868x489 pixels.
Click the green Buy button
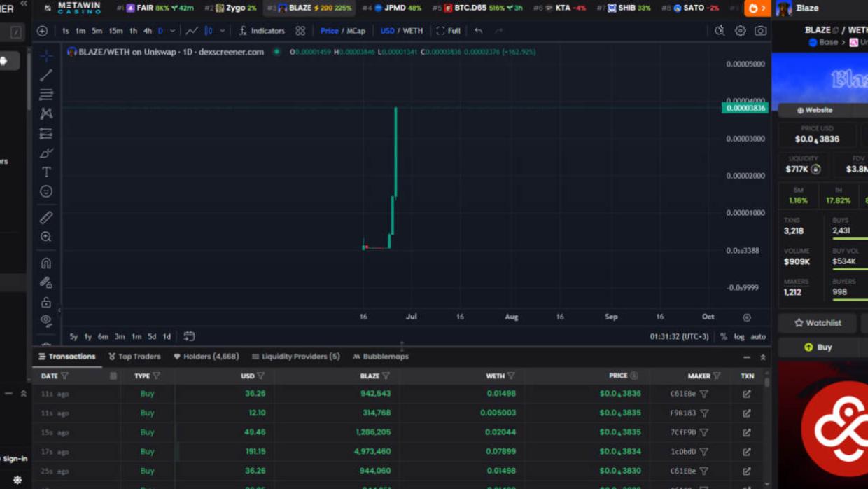click(x=818, y=347)
